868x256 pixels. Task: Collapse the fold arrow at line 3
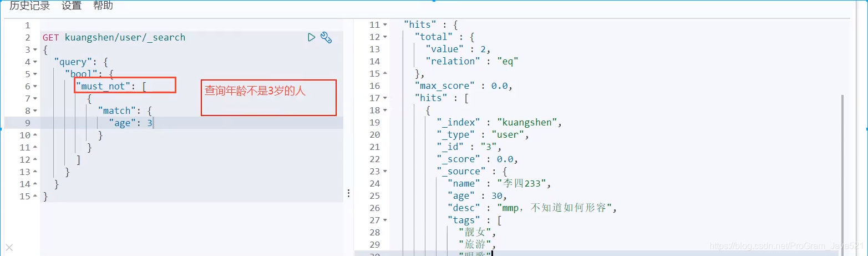click(x=35, y=50)
